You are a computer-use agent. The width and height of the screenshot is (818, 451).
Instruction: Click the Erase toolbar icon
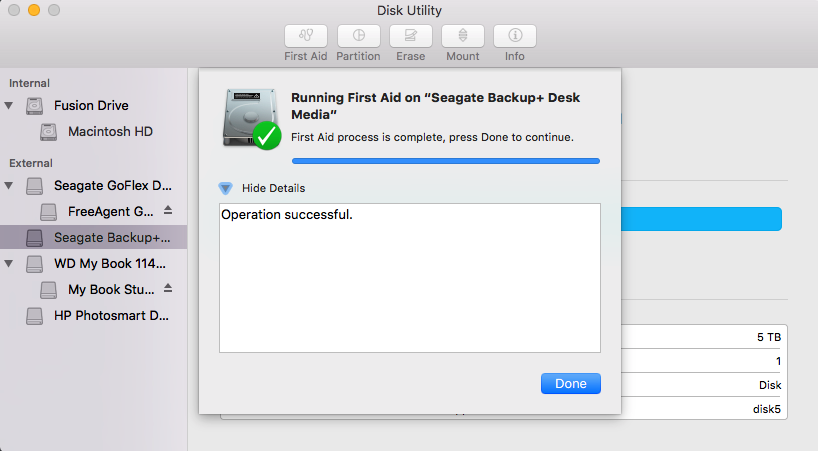click(410, 36)
